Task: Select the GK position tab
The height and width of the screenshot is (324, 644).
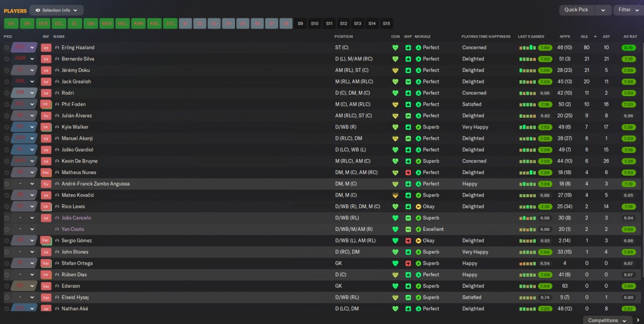Action: point(11,23)
